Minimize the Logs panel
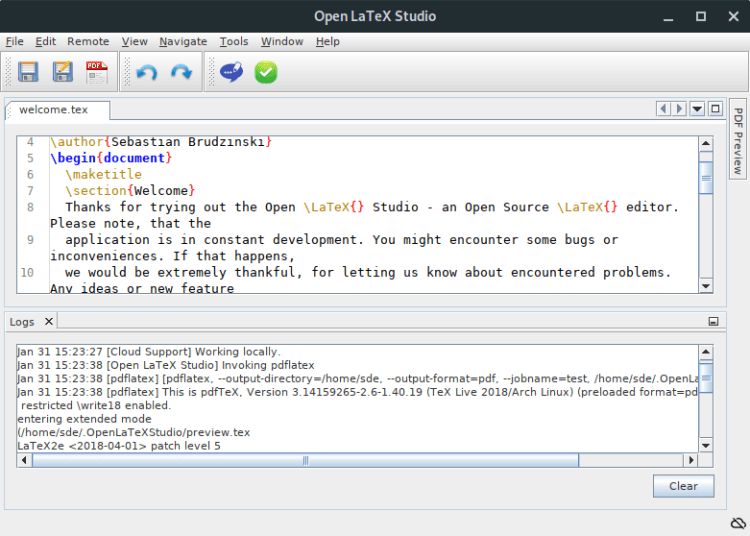750x536 pixels. tap(713, 322)
